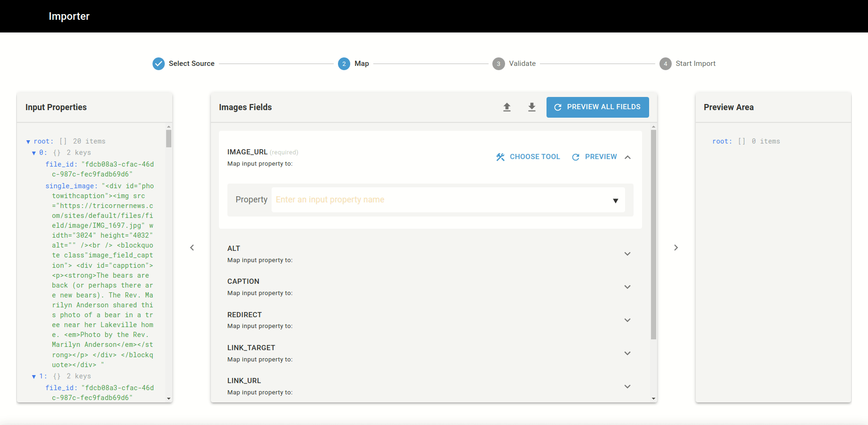Preview the IMAGE_URL field

pos(595,157)
